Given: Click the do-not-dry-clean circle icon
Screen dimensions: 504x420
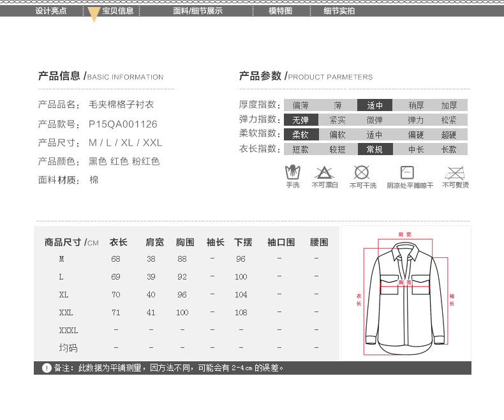Looking at the screenshot, I should (x=362, y=172).
